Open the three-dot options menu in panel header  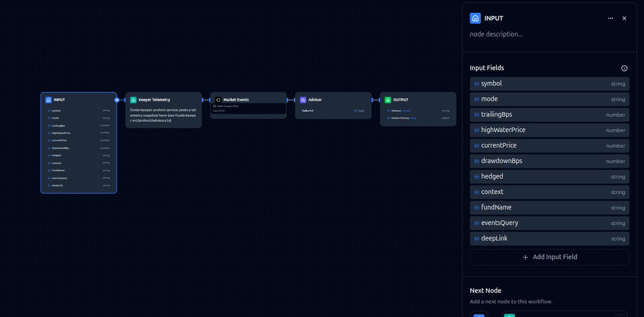[x=611, y=18]
